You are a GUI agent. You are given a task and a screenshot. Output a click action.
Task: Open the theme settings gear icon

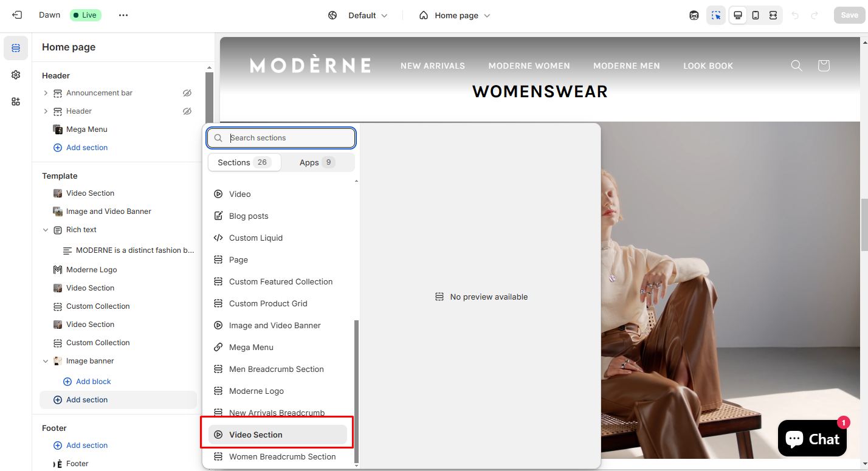(x=16, y=75)
